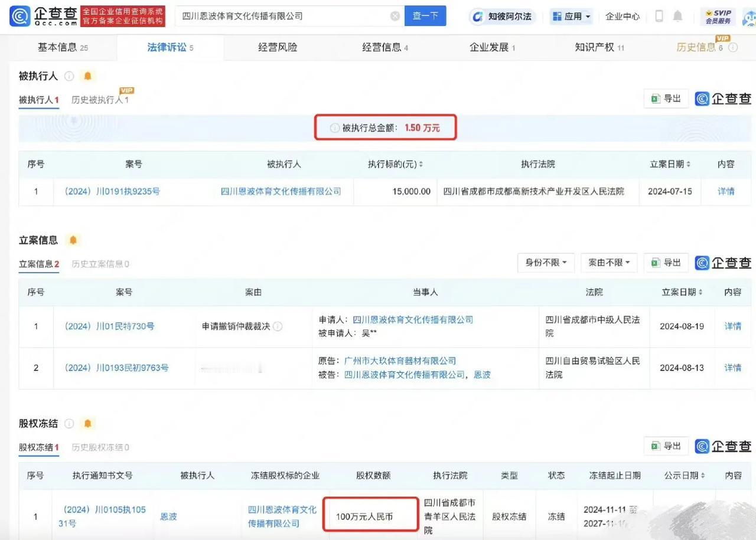The width and height of the screenshot is (756, 540).
Task: Open 恩波 in 股权冻结 被执行人 column
Action: tap(168, 516)
